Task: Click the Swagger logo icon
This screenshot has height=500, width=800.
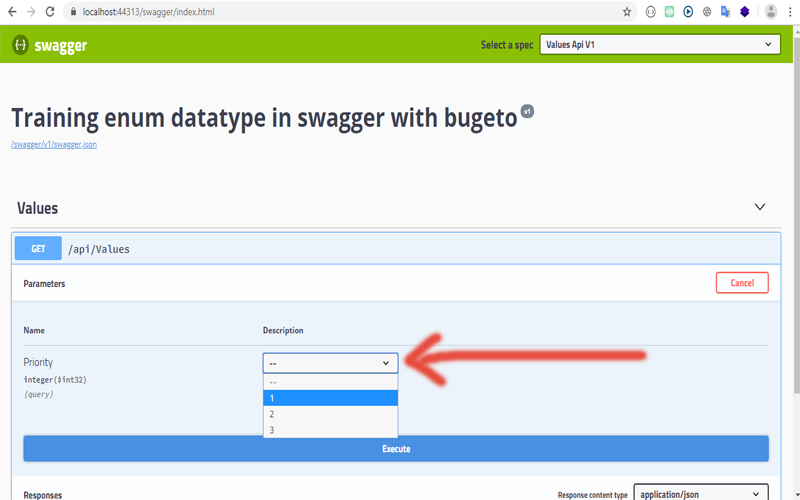Action: click(19, 45)
